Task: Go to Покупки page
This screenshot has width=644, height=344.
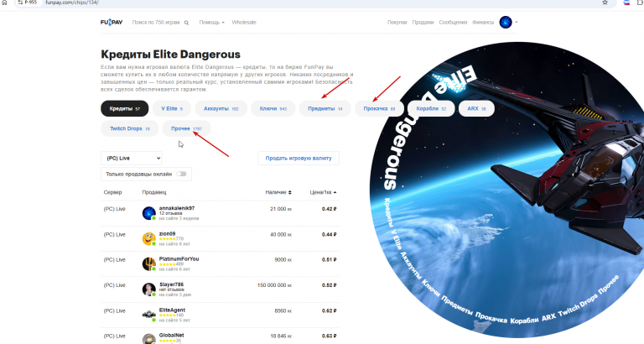Action: [x=397, y=22]
